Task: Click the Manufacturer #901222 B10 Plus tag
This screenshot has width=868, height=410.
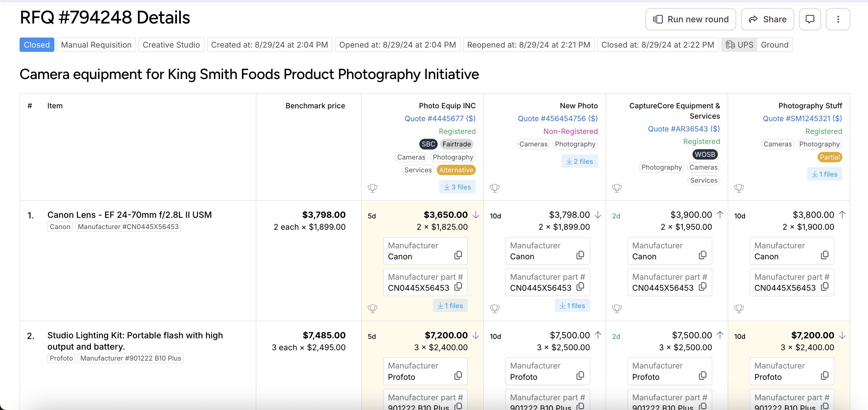Action: [x=130, y=358]
